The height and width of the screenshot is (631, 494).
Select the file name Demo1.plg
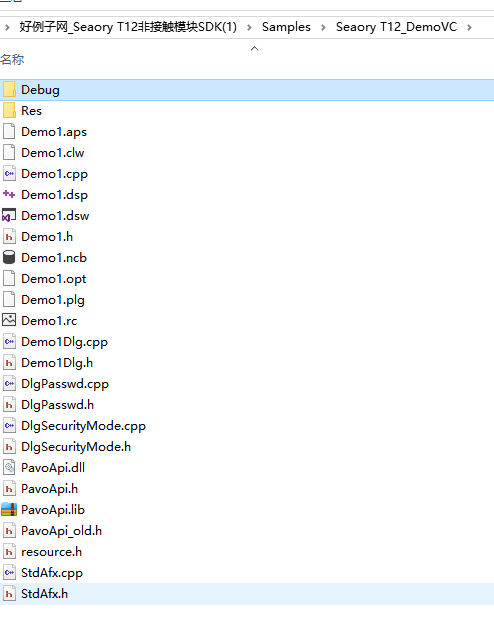point(53,300)
